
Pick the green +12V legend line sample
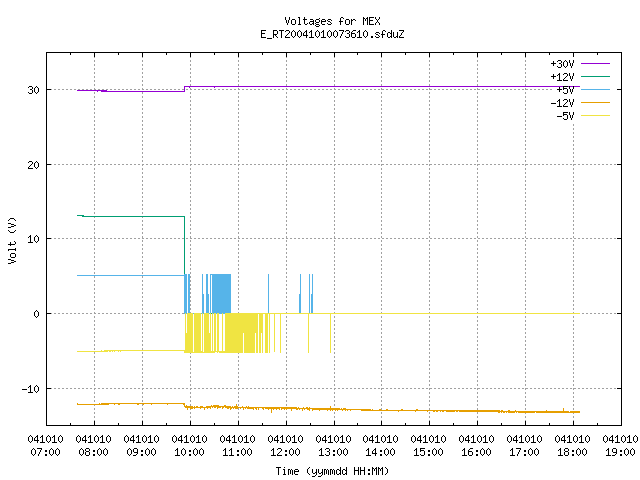click(x=595, y=76)
